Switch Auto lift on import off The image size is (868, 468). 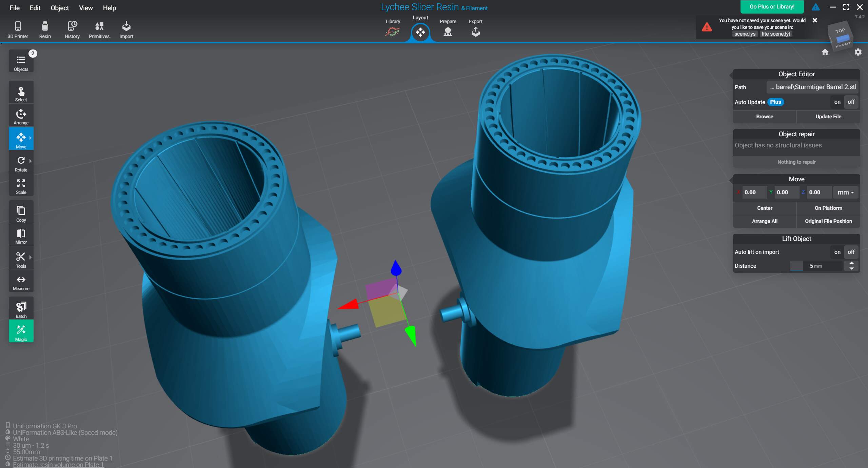pos(851,252)
